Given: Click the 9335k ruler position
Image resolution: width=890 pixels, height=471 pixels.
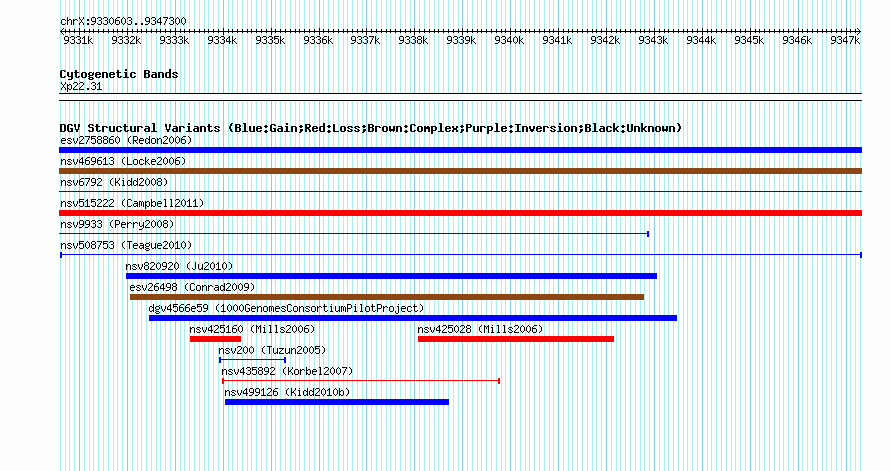Looking at the screenshot, I should pyautogui.click(x=270, y=40).
